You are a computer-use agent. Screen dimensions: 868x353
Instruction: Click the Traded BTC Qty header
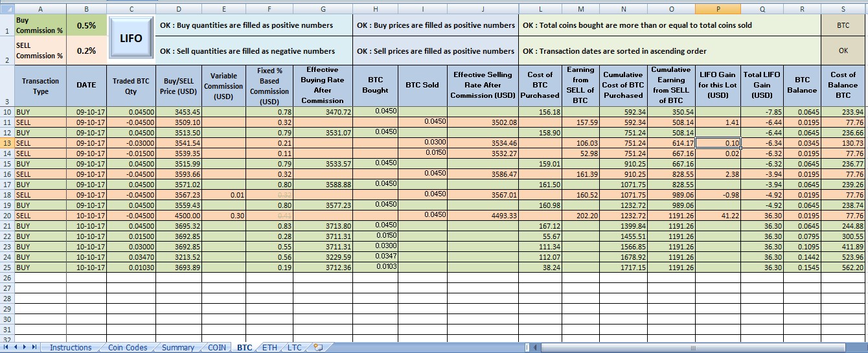coord(131,85)
